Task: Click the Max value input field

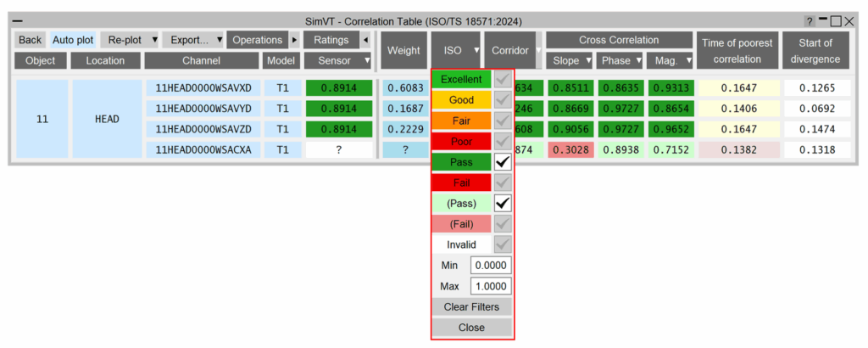Action: click(491, 286)
